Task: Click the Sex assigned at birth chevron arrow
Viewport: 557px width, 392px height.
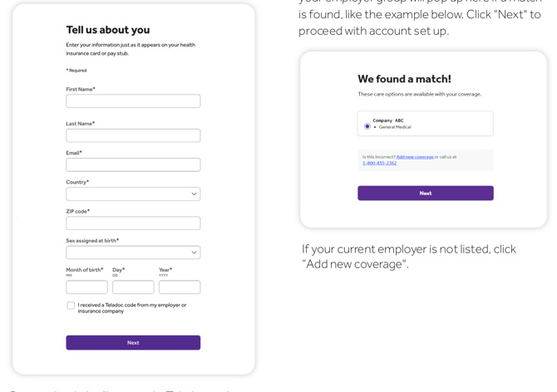Action: 194,252
